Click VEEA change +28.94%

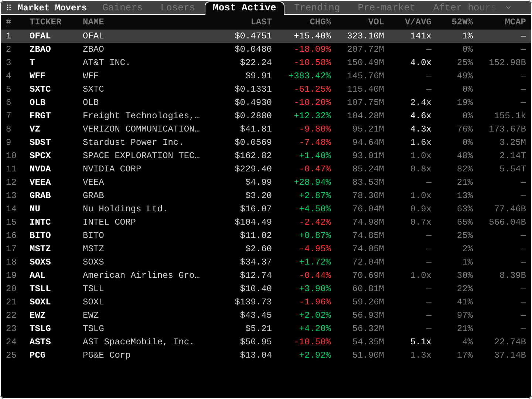click(313, 182)
